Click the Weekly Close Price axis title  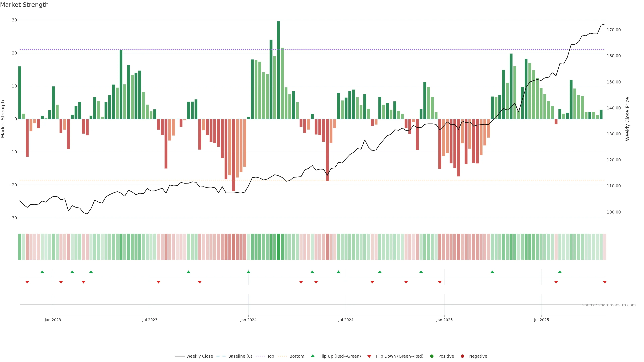[627, 119]
